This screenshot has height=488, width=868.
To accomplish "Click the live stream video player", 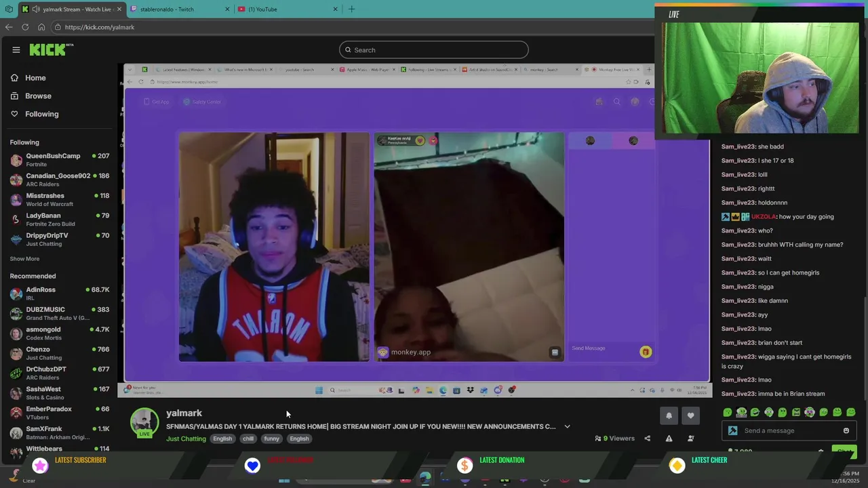I will tap(416, 230).
